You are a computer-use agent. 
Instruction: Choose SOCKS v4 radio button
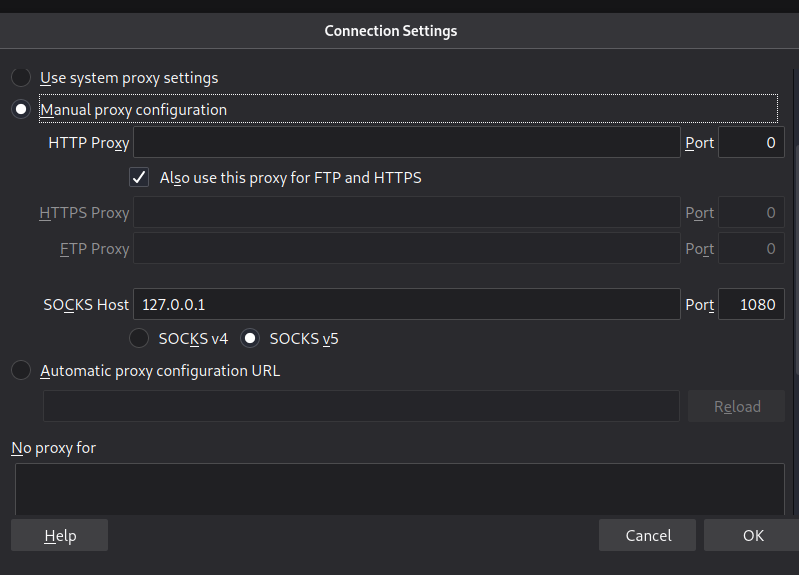(140, 339)
